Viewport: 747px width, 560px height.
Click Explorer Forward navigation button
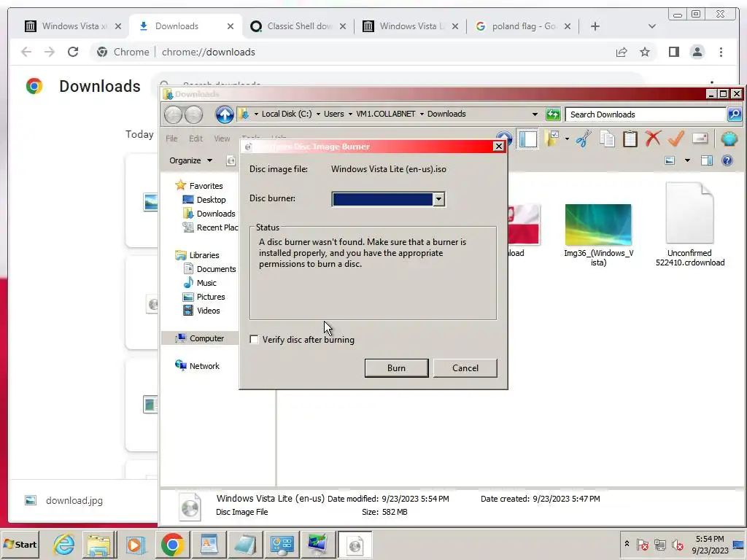pyautogui.click(x=193, y=114)
